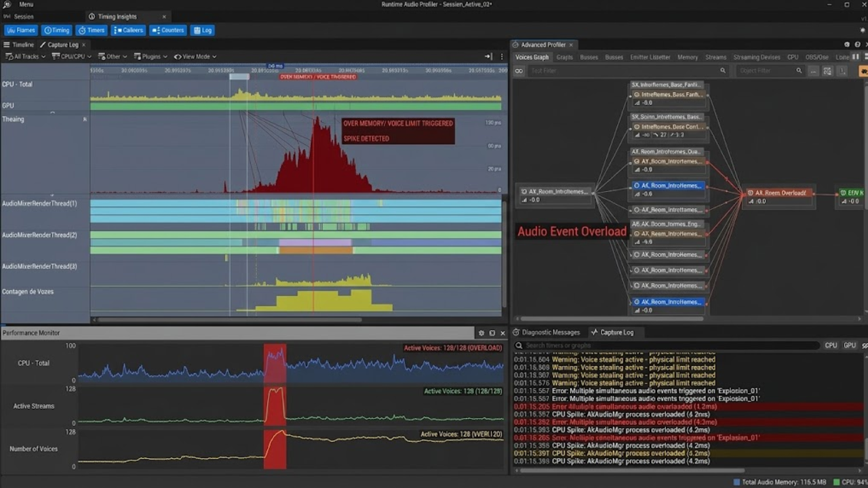Click the Text Filter search field

[x=628, y=70]
